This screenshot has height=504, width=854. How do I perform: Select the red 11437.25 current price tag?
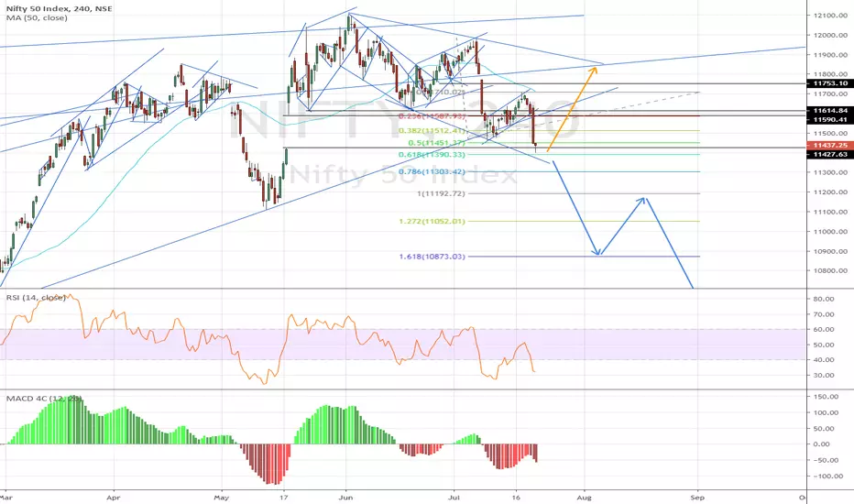click(x=830, y=146)
